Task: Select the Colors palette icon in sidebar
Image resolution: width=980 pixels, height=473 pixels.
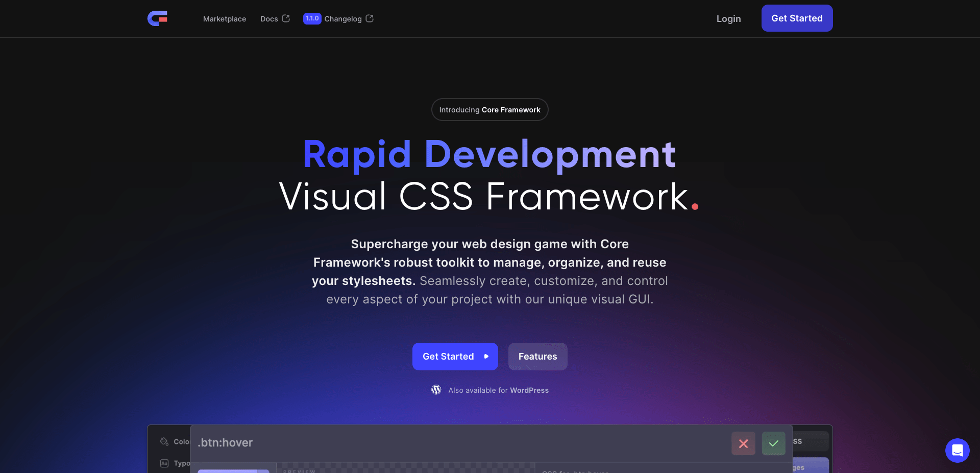Action: (x=164, y=441)
